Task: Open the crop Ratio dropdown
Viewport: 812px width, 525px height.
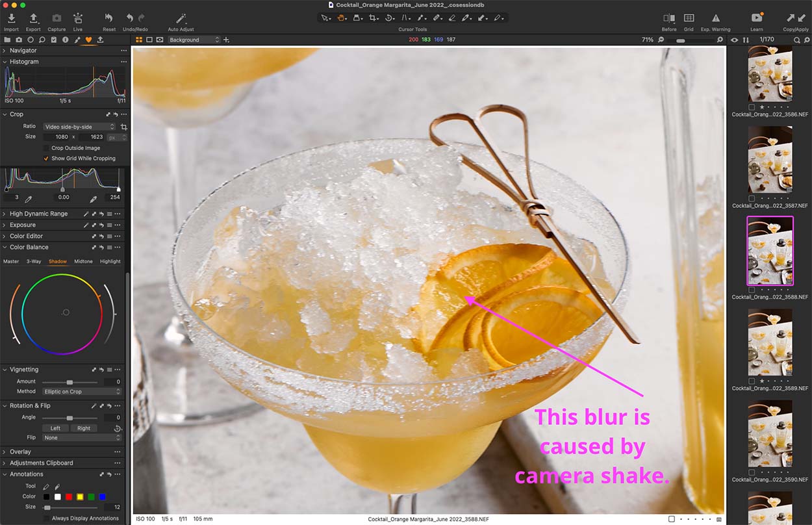Action: point(79,127)
